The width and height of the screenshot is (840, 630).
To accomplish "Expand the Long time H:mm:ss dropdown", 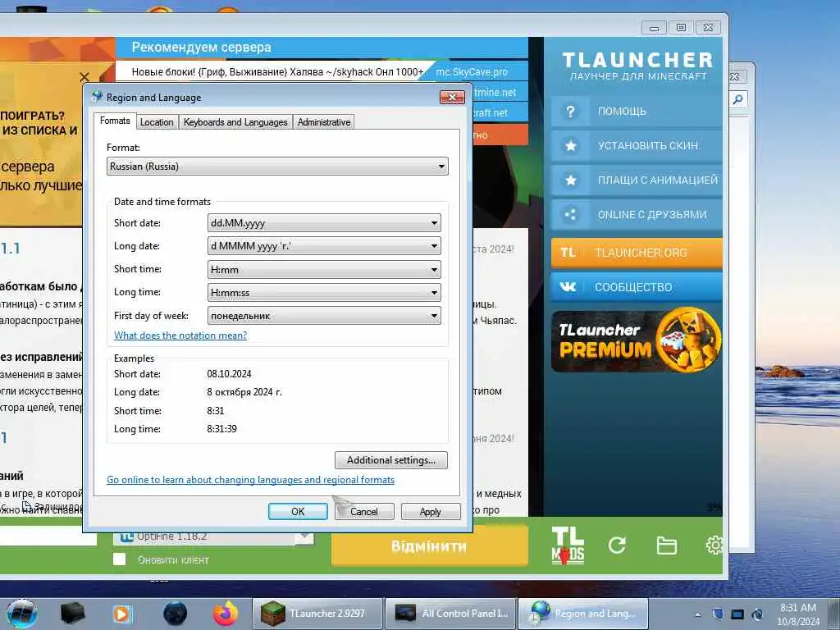I will coord(324,293).
